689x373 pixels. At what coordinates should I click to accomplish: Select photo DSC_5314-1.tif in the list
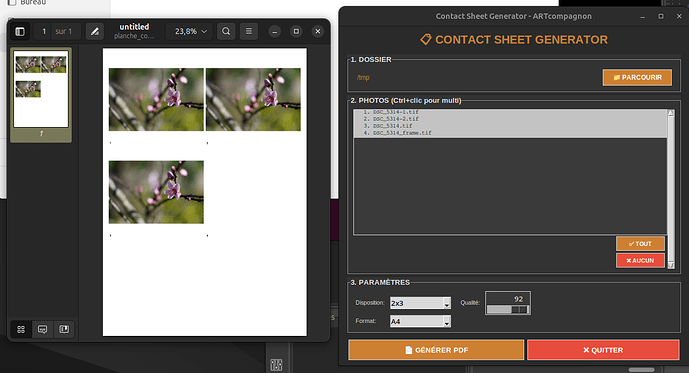tap(510, 112)
